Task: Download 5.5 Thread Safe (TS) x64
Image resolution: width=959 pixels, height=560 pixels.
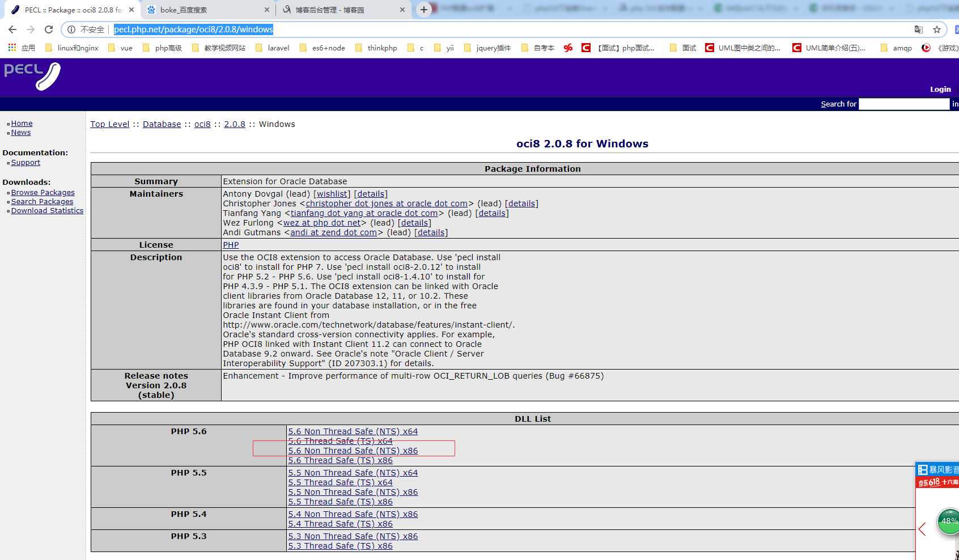Action: coord(341,482)
